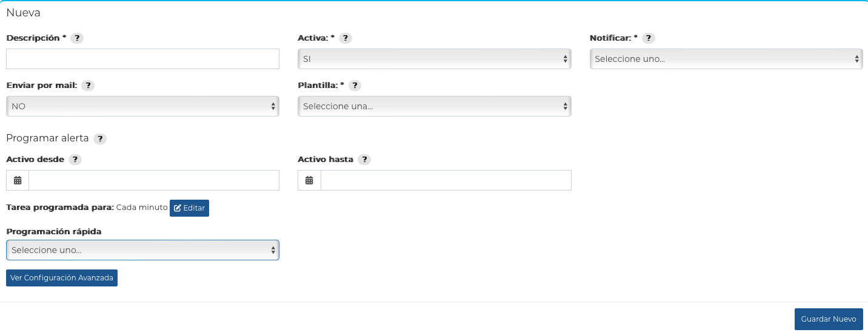This screenshot has width=868, height=335.
Task: Click the help icon next to Activo hasta
Action: click(x=364, y=160)
